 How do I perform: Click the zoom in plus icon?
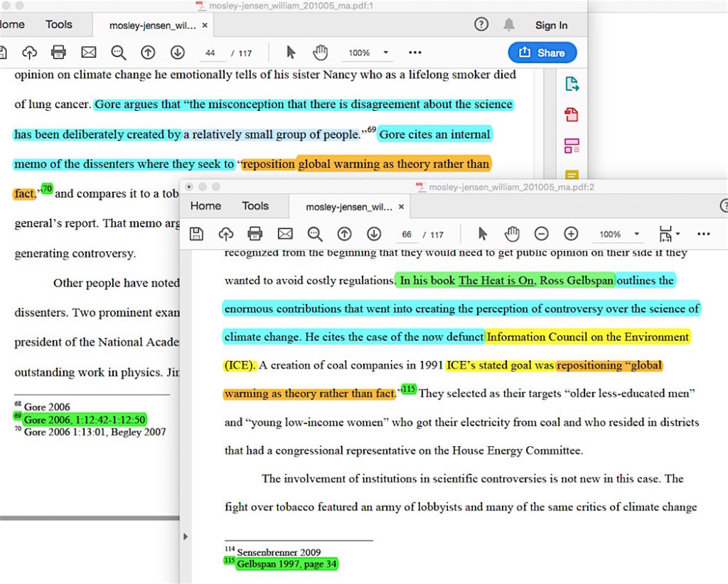click(571, 234)
